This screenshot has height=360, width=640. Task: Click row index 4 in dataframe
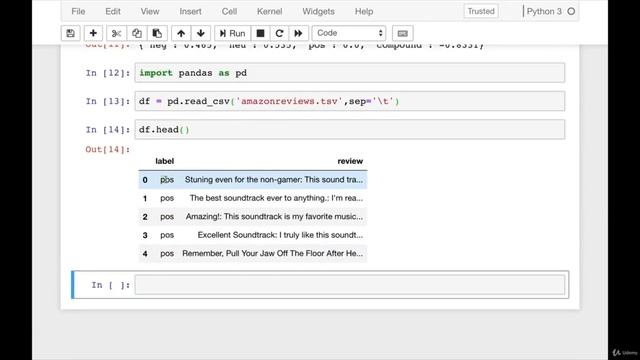click(x=145, y=254)
